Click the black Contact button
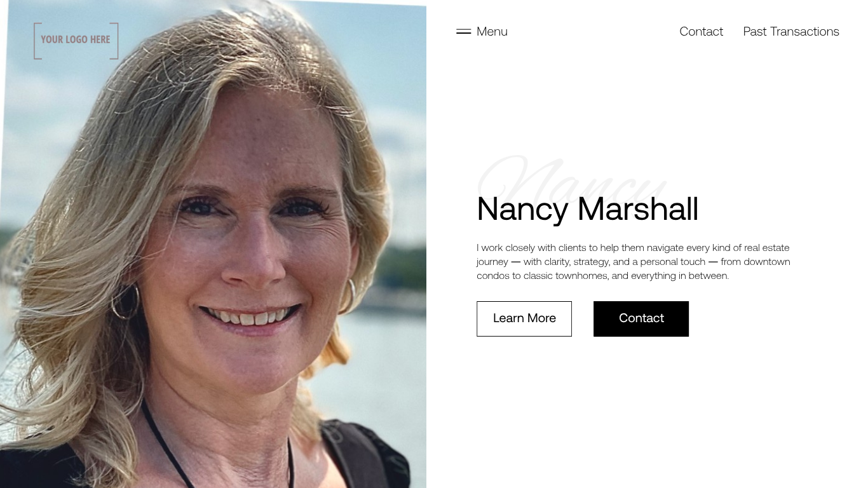This screenshot has height=488, width=868. tap(641, 318)
